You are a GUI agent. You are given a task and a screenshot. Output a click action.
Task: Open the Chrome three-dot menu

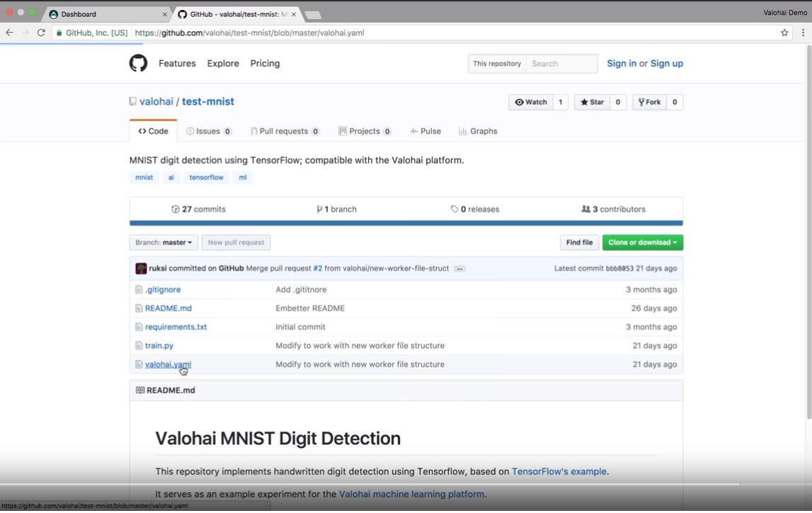(x=803, y=33)
